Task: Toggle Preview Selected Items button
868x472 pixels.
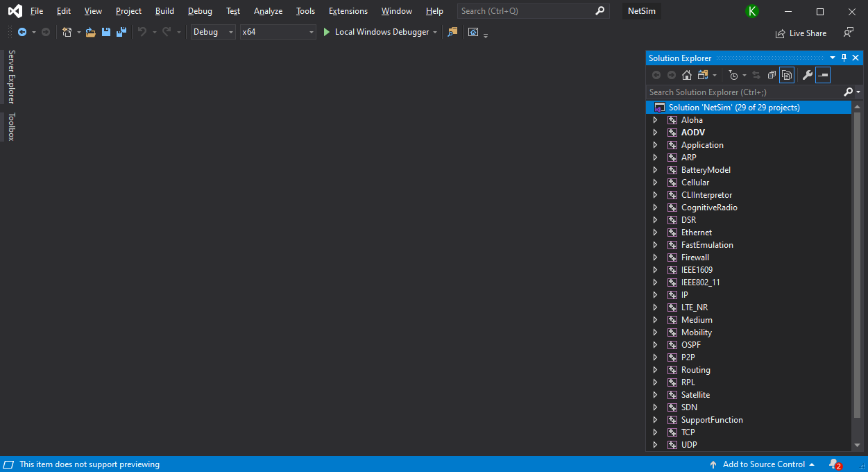Action: click(x=823, y=75)
